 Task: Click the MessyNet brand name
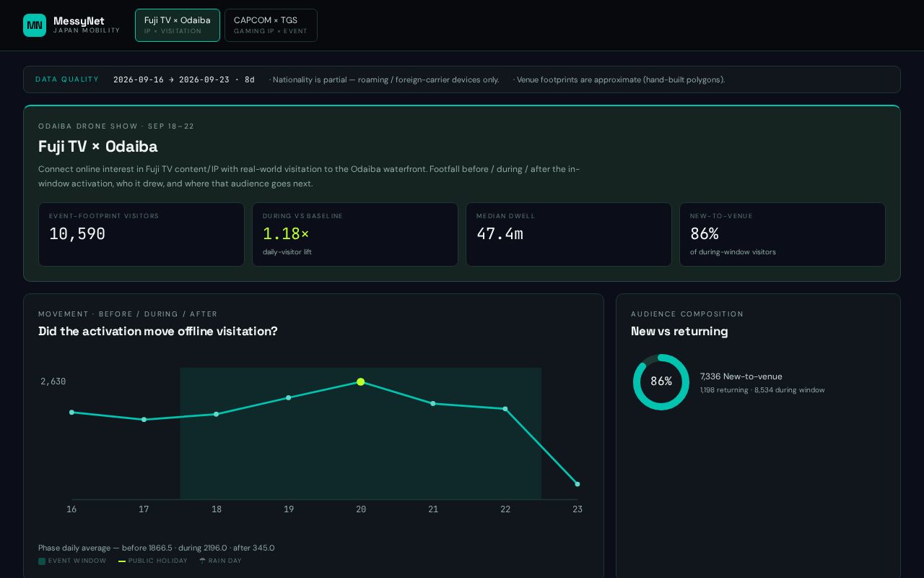point(79,21)
